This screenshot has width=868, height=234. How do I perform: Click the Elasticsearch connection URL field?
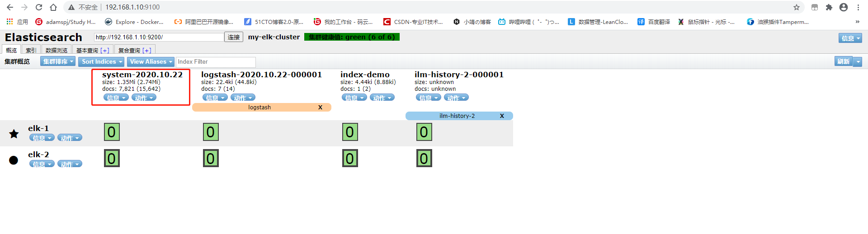[159, 37]
